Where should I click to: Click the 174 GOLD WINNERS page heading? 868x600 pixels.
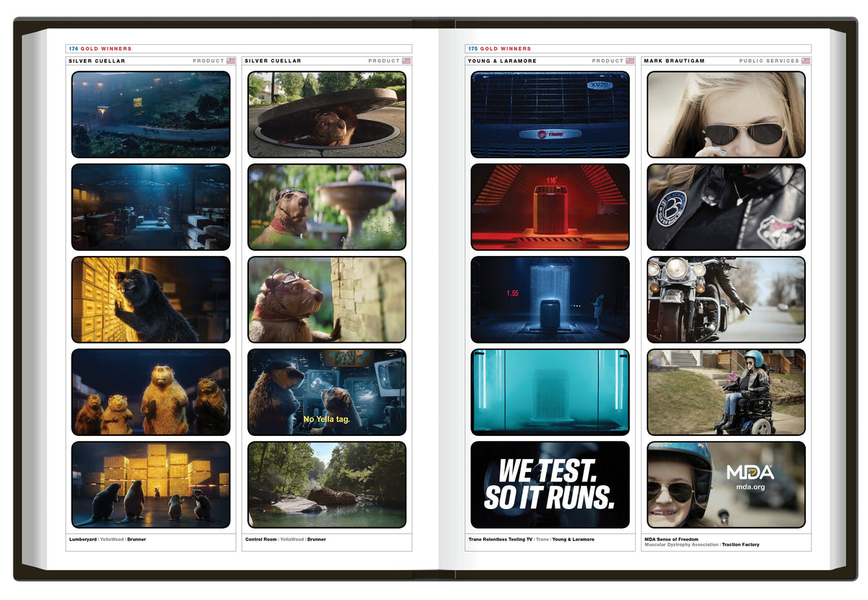(x=101, y=48)
